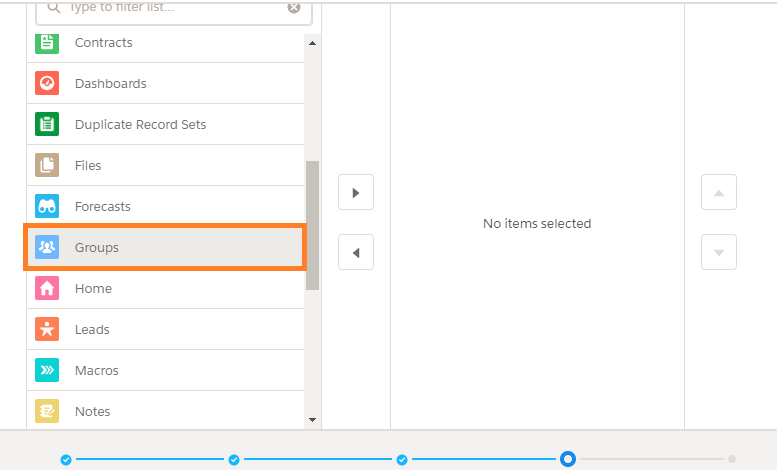This screenshot has width=777, height=470.
Task: Click the yellow Notes icon
Action: click(x=47, y=411)
